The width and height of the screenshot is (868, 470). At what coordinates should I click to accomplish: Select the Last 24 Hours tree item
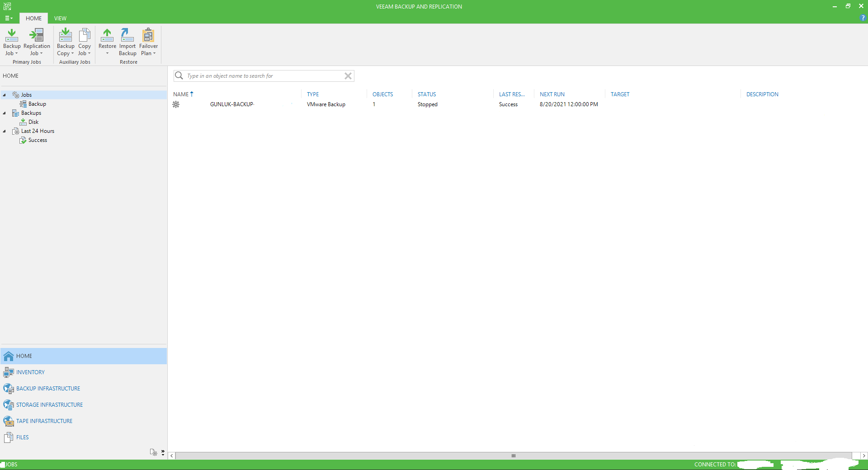pos(38,131)
